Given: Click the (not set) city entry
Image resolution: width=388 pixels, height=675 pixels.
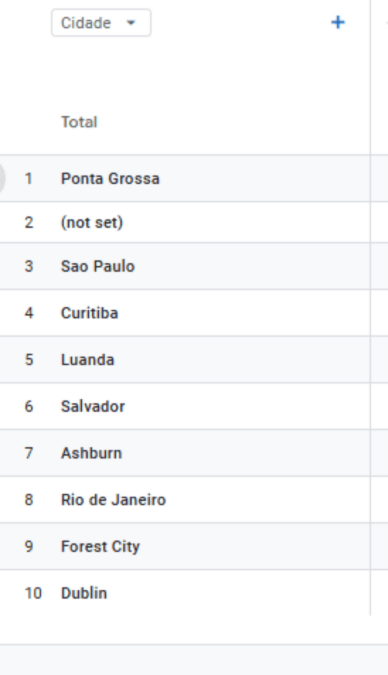Looking at the screenshot, I should pos(92,223).
